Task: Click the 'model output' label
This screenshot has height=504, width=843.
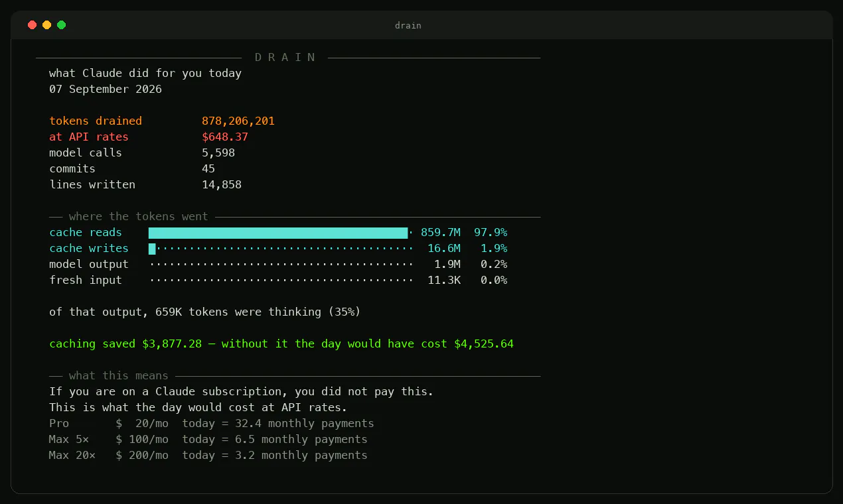Action: pos(89,264)
